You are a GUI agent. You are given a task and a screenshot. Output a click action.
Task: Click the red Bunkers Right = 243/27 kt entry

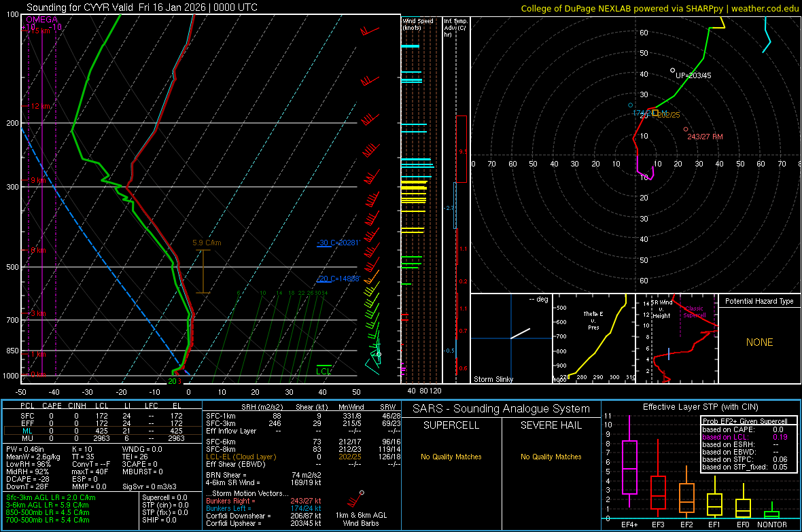point(264,501)
